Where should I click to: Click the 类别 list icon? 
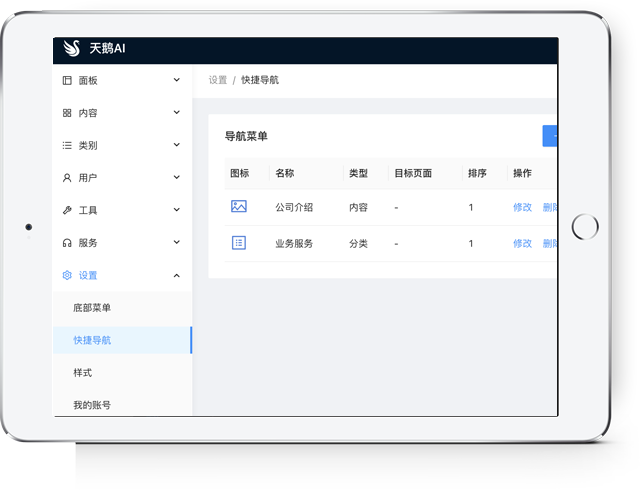67,145
